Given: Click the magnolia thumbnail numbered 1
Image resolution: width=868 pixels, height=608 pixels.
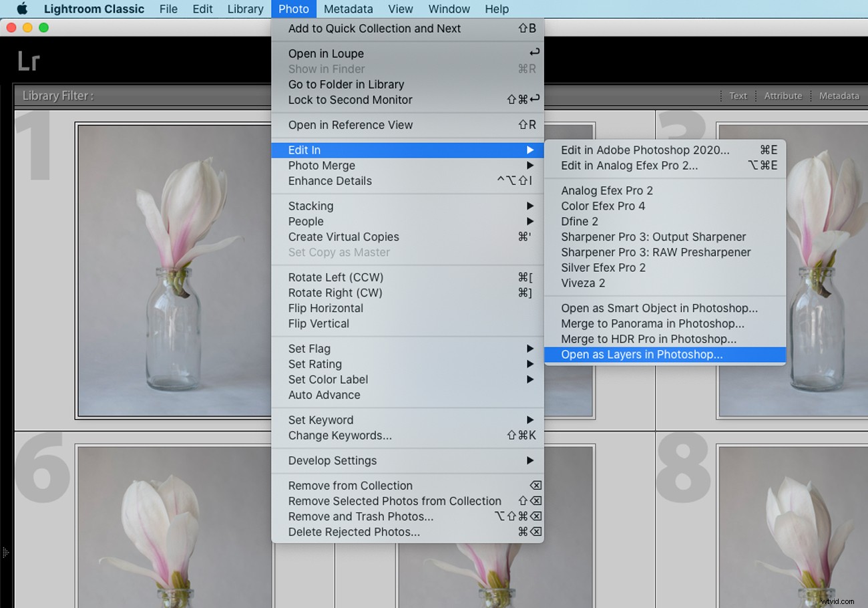Looking at the screenshot, I should pos(172,267).
